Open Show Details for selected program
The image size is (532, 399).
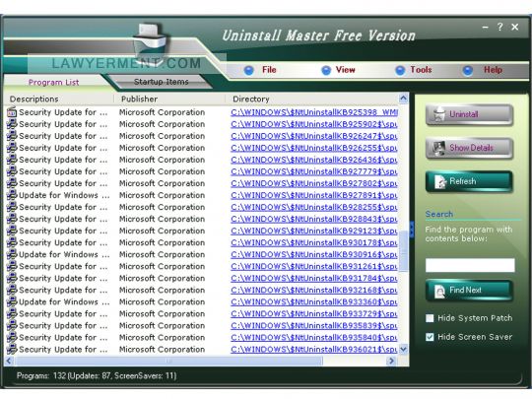tap(469, 148)
